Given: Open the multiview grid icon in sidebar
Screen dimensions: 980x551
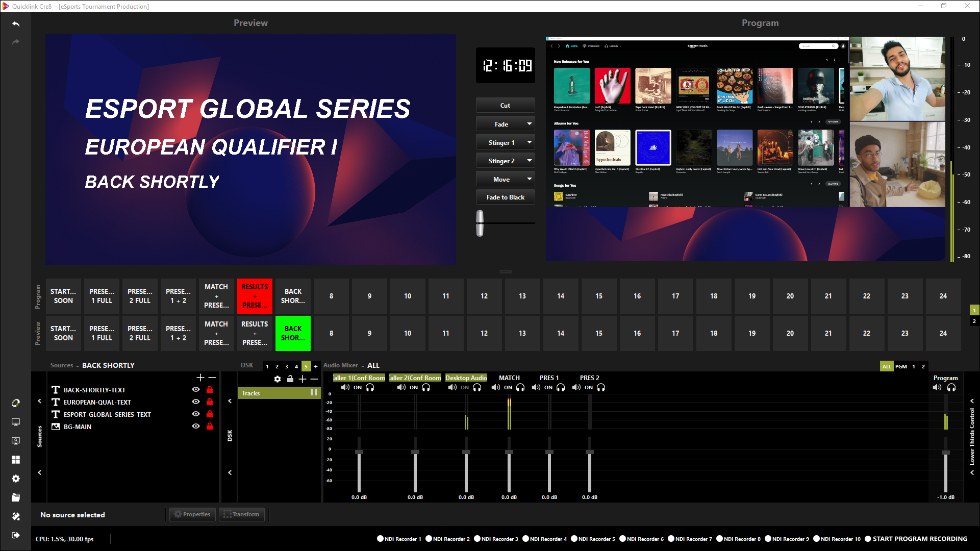Looking at the screenshot, I should (16, 460).
